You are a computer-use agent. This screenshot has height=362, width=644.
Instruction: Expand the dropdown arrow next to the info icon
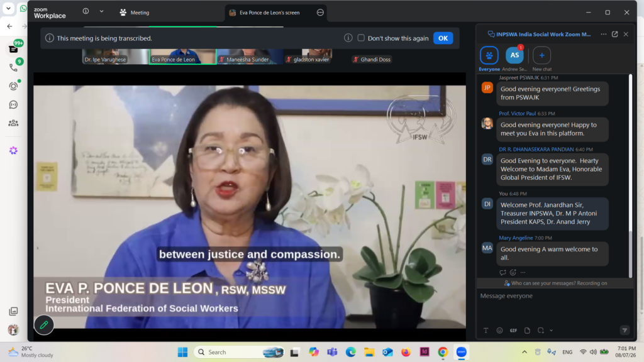(101, 11)
